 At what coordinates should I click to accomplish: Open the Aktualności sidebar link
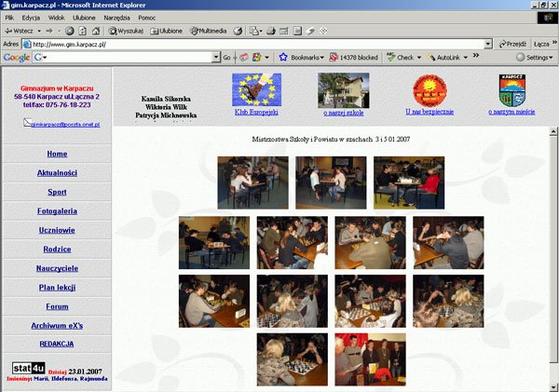(57, 173)
